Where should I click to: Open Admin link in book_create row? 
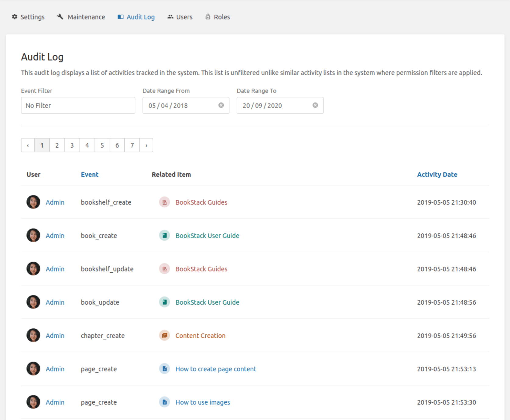(55, 236)
